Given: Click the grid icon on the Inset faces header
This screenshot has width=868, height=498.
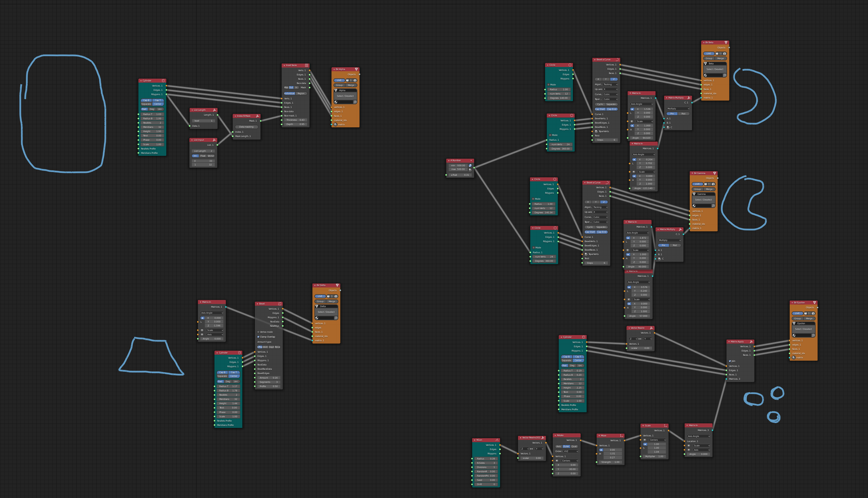Looking at the screenshot, I should click(x=306, y=65).
